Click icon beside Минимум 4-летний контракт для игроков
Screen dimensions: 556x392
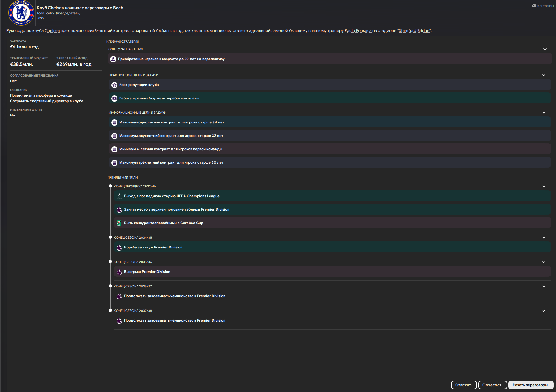[114, 149]
